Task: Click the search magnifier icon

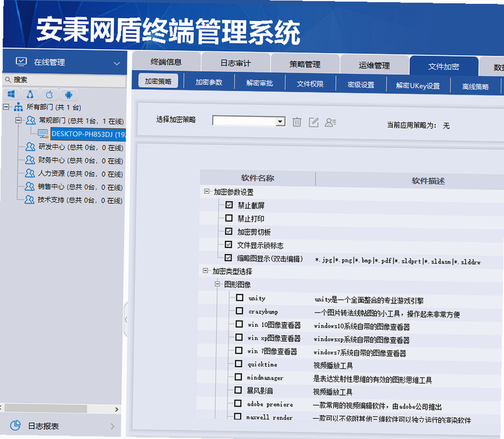Action: click(8, 79)
